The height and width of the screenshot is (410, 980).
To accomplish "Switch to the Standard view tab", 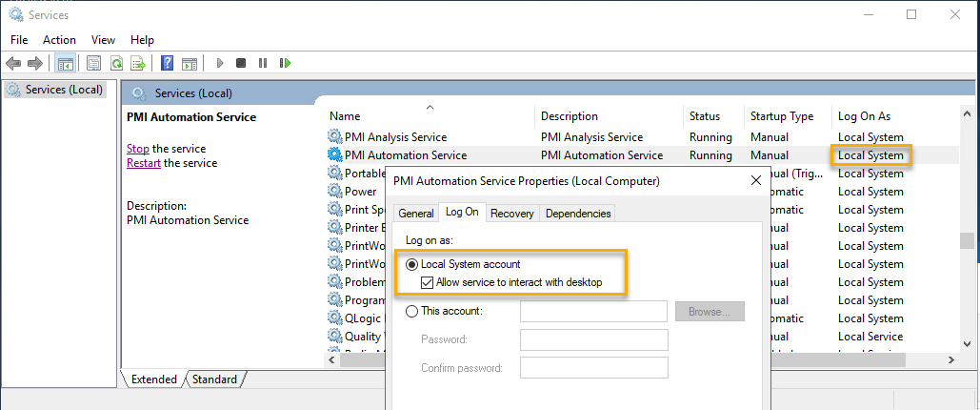I will (214, 379).
